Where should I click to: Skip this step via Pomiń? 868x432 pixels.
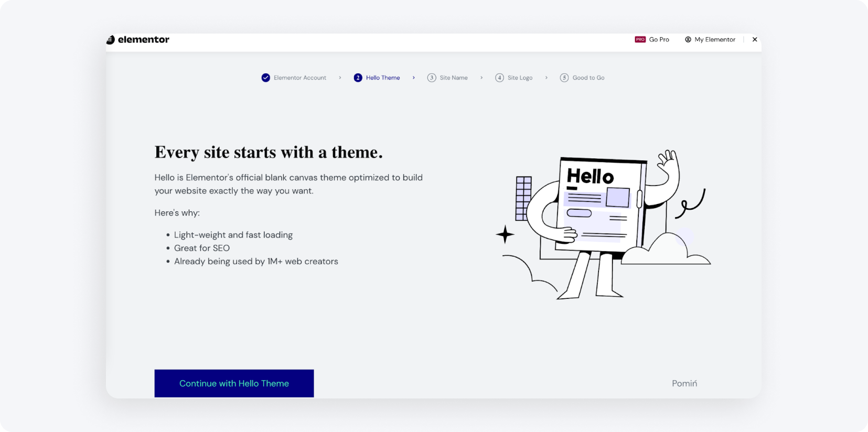pos(684,383)
